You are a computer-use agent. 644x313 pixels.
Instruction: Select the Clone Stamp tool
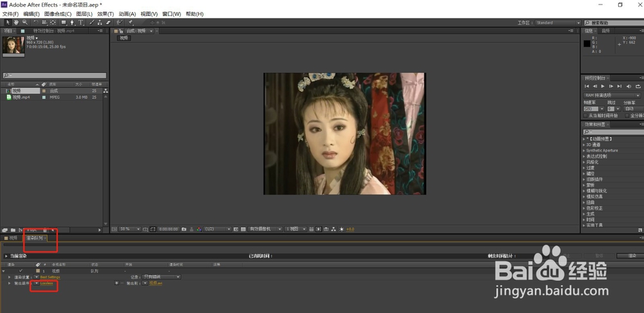(x=99, y=23)
